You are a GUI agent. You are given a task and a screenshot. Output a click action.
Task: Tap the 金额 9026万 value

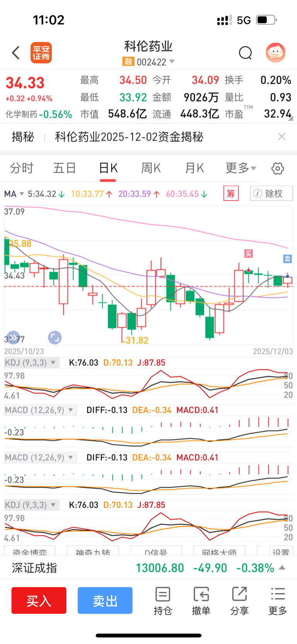tap(201, 97)
